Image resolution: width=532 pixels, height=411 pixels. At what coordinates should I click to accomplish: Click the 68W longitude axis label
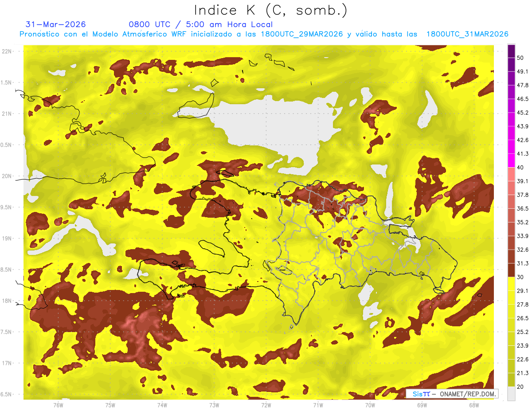click(x=473, y=405)
